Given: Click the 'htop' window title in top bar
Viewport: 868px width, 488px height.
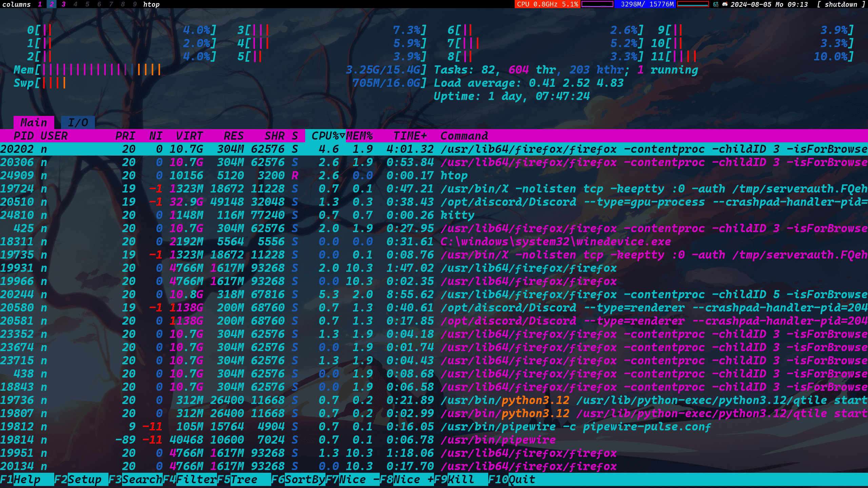Looking at the screenshot, I should point(151,4).
